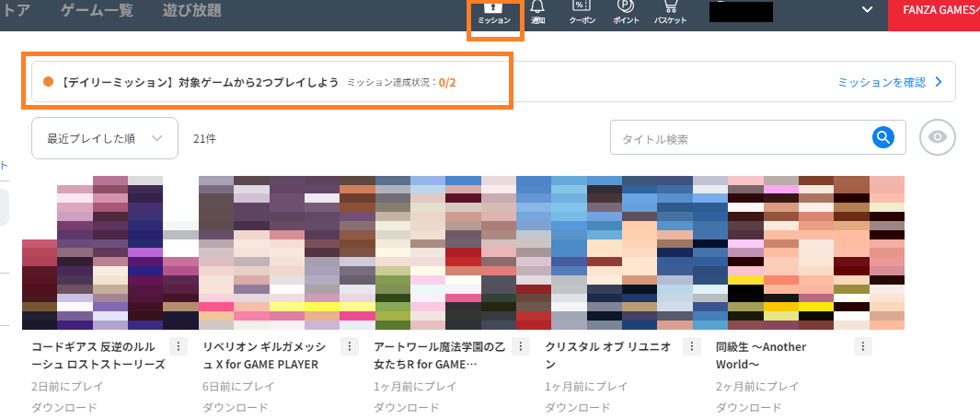Switch to 遊び放題 tab

[x=191, y=11]
